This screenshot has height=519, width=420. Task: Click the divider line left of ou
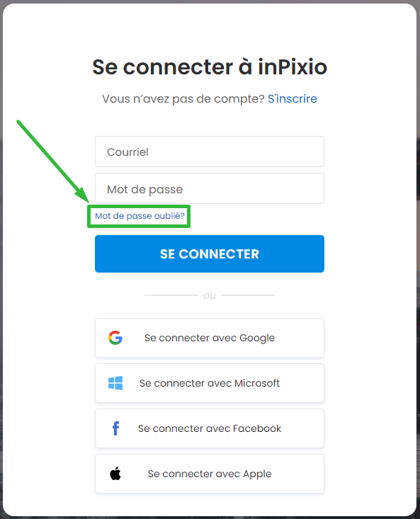[171, 295]
